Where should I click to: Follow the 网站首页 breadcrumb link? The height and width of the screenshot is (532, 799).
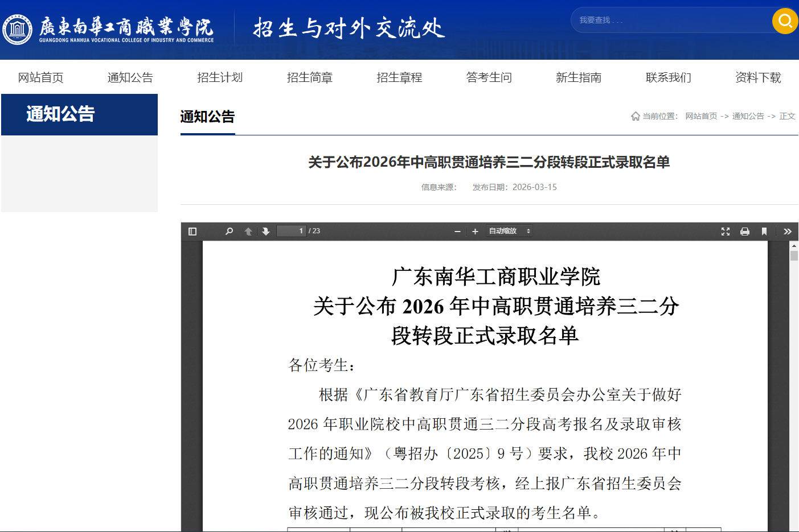click(701, 116)
